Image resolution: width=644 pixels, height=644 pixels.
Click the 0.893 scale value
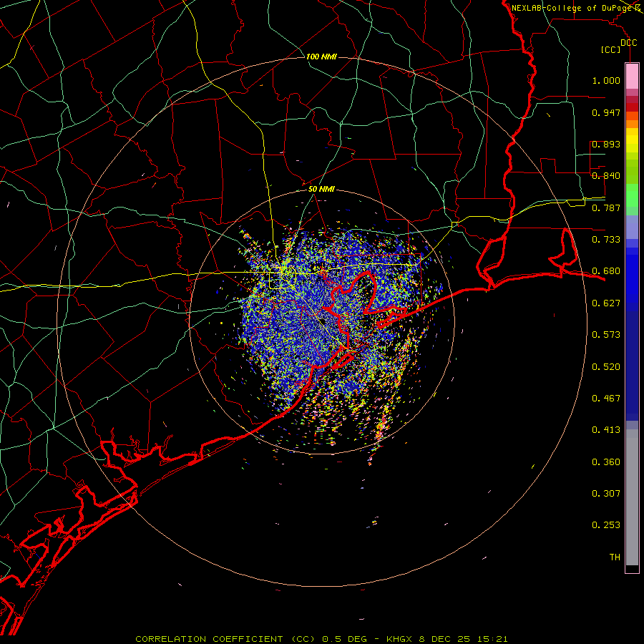(606, 144)
